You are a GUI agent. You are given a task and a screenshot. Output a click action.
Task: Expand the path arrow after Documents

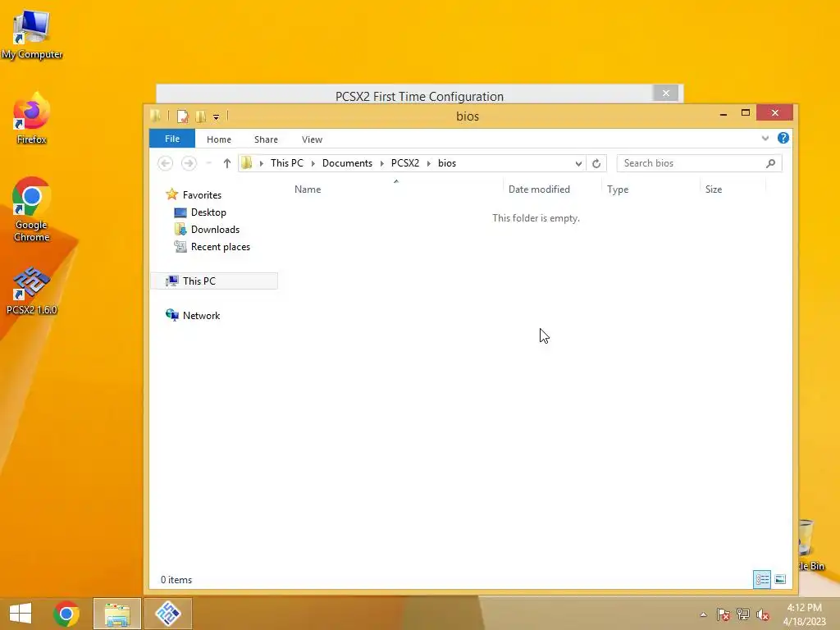click(382, 163)
